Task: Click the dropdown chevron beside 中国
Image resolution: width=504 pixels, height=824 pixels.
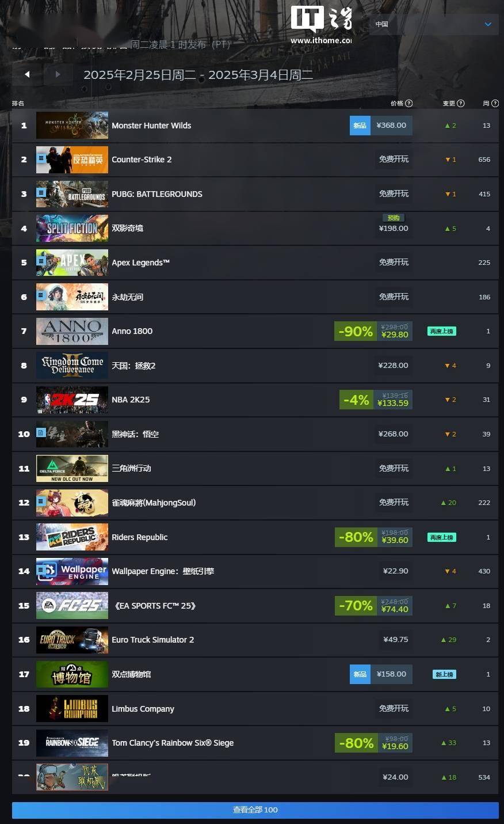Action: click(488, 24)
